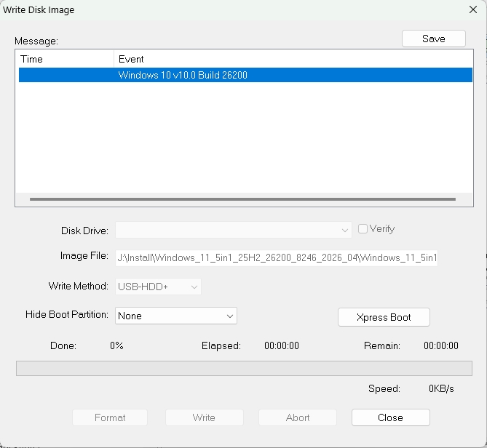Enable the Verify checkbox
The height and width of the screenshot is (448, 487).
pyautogui.click(x=363, y=228)
